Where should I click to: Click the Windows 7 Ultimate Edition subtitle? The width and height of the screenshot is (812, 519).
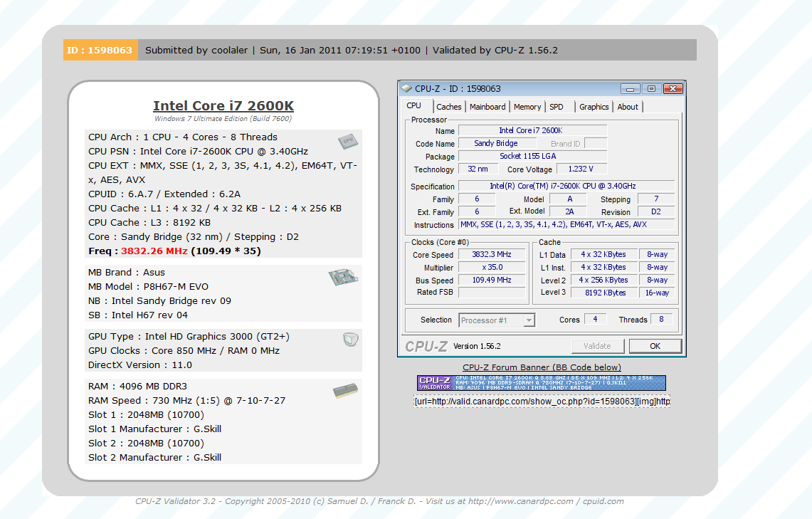point(223,119)
